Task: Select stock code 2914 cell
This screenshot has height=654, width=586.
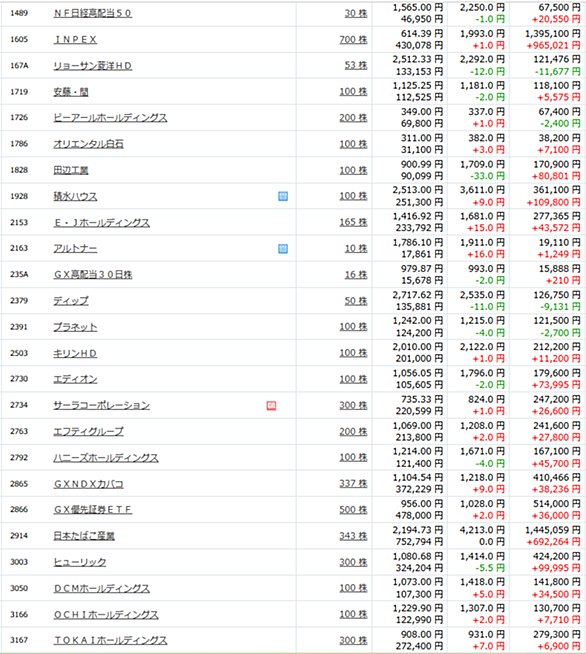Action: click(19, 536)
